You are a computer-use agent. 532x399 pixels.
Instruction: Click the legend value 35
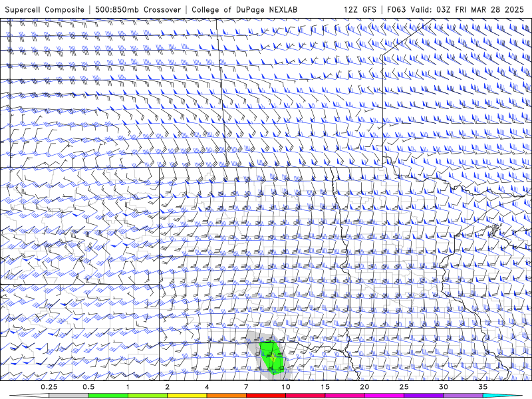483,387
